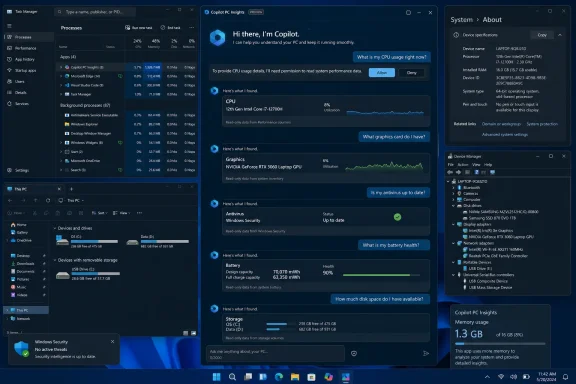Click File Explorer back arrow
This screenshot has height=384, width=576.
coord(10,200)
